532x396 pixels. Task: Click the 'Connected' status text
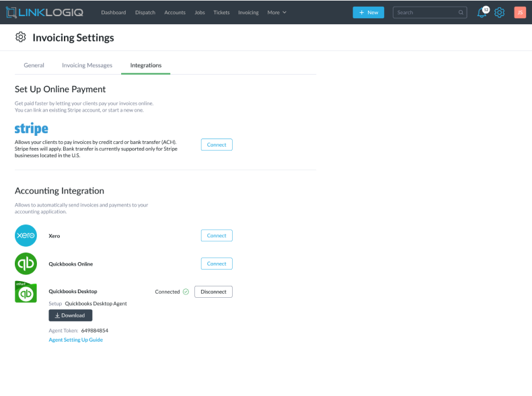[x=167, y=292]
